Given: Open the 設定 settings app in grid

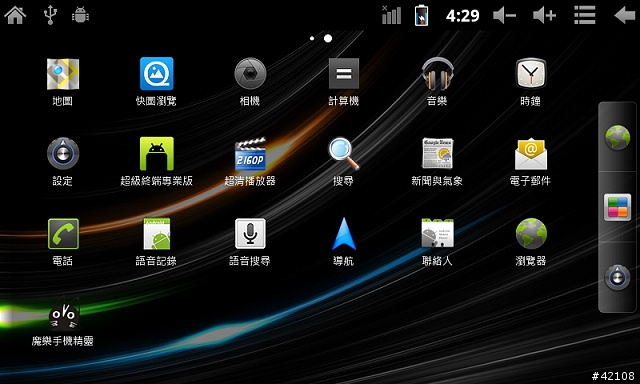Looking at the screenshot, I should pyautogui.click(x=62, y=154).
